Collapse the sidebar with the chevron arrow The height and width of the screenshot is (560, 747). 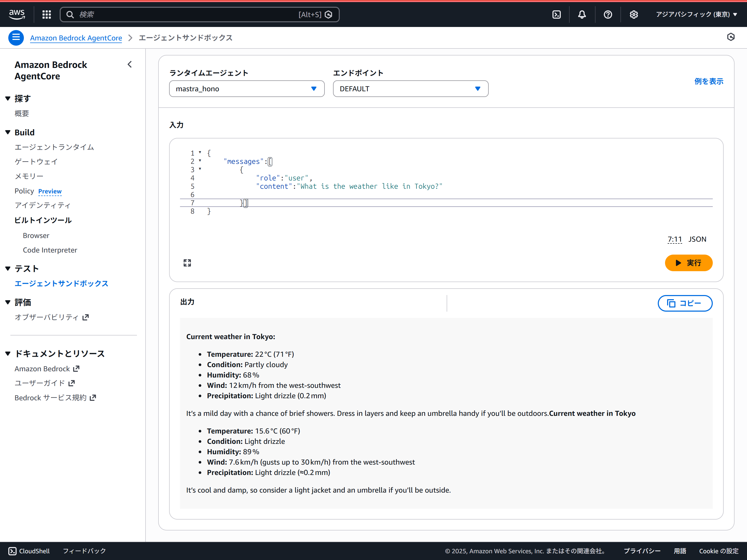[130, 64]
